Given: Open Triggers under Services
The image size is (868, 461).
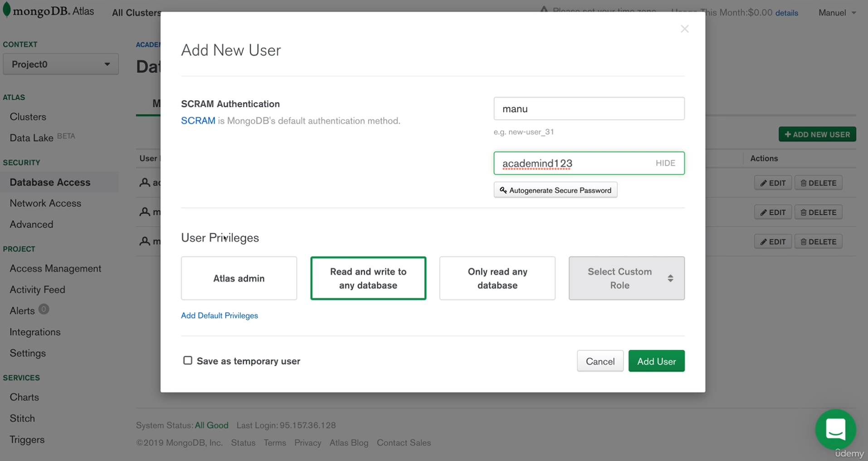Looking at the screenshot, I should point(27,440).
